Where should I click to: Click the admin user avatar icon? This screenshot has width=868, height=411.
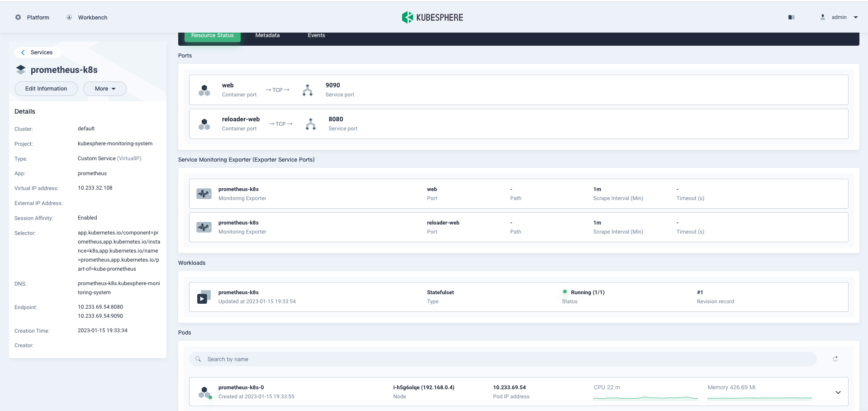(823, 17)
